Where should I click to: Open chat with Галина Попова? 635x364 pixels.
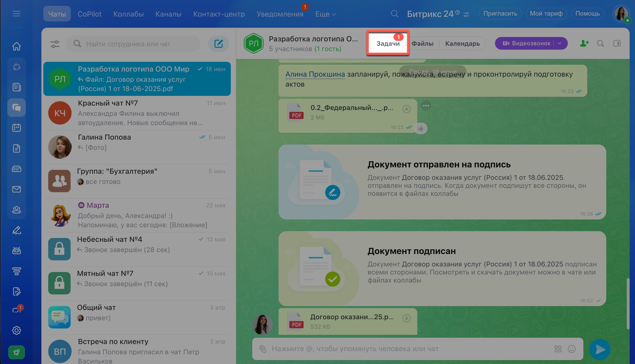coord(137,147)
